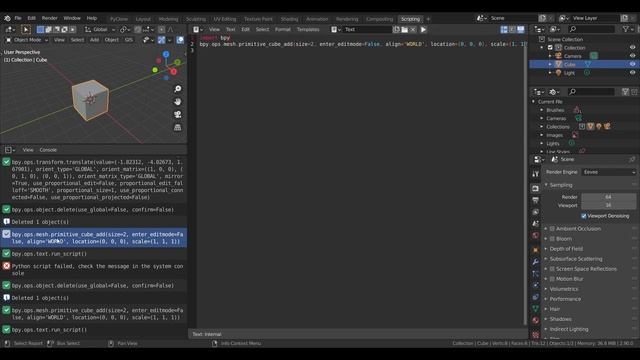The height and width of the screenshot is (360, 640).
Task: Switch to the Modeling workspace tab
Action: click(x=168, y=19)
